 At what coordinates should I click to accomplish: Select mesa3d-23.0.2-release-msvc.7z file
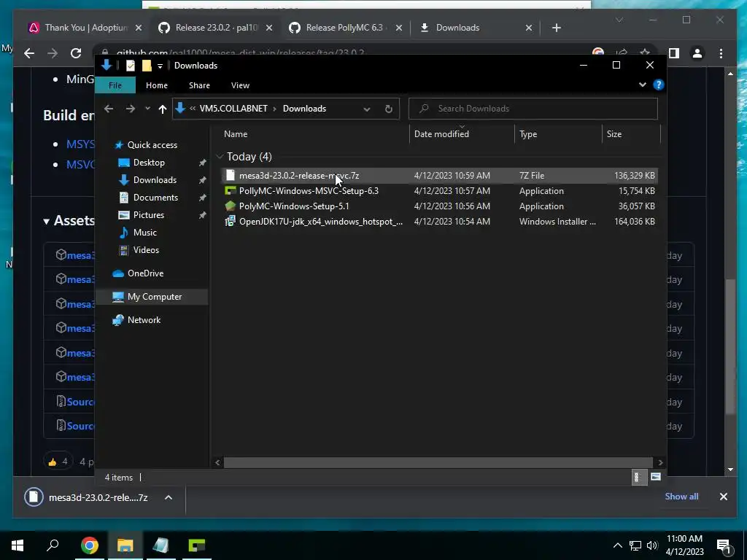coord(438,175)
